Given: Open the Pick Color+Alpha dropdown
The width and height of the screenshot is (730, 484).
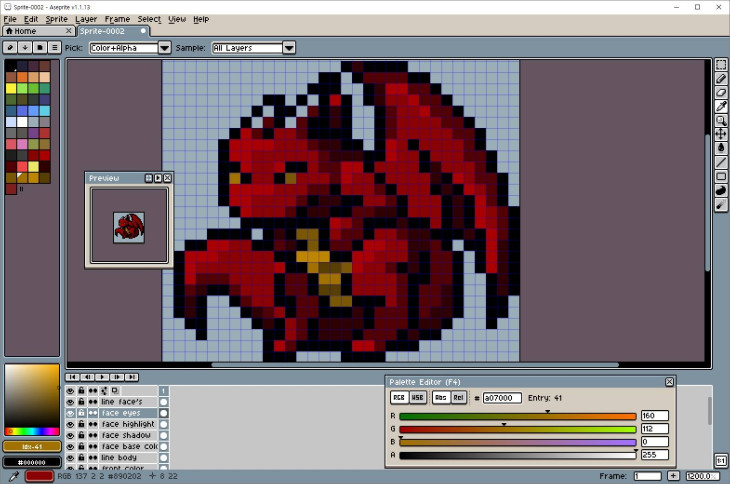Looking at the screenshot, I should pos(124,47).
